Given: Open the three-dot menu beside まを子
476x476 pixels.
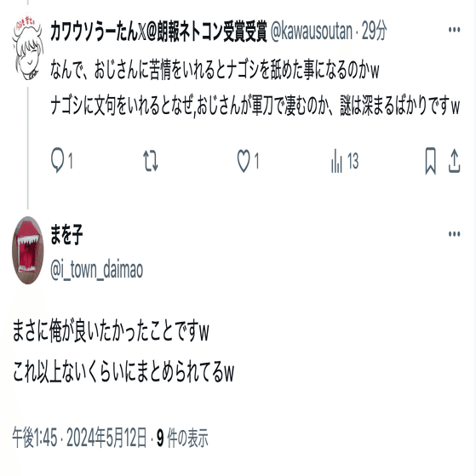Looking at the screenshot, I should (454, 234).
